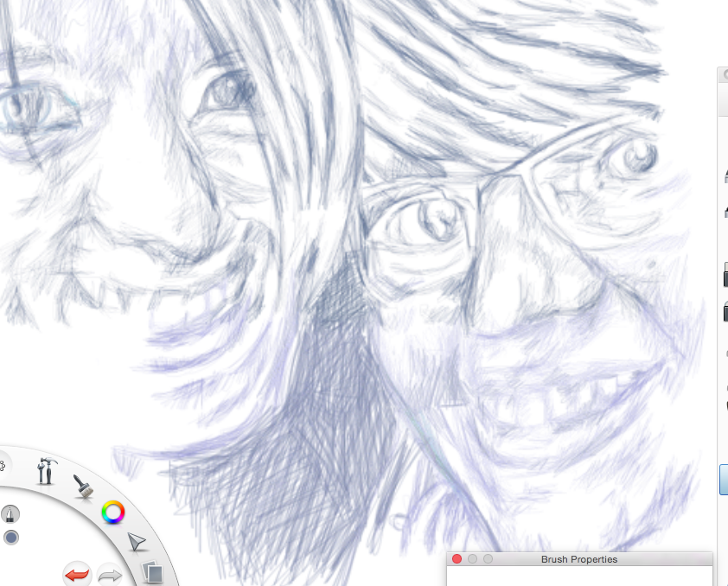Collapse the tool wheel using the dotted handle

point(3,464)
